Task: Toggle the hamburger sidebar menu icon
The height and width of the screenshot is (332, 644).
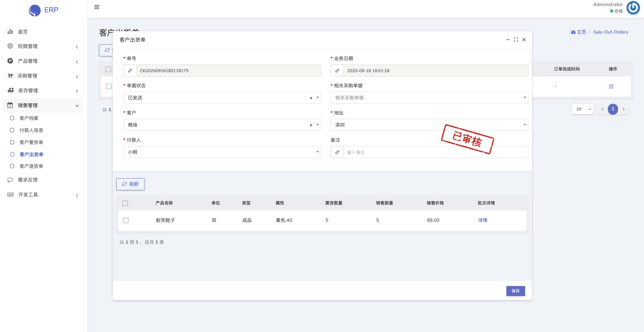Action: tap(97, 7)
